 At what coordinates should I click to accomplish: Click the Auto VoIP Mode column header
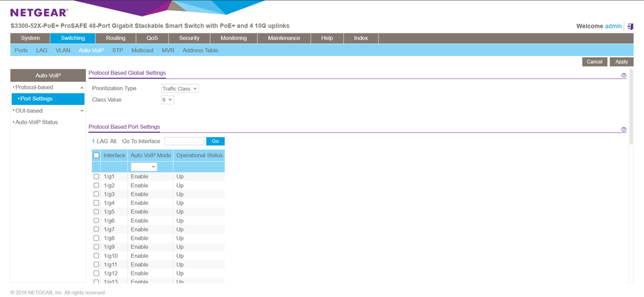click(150, 155)
